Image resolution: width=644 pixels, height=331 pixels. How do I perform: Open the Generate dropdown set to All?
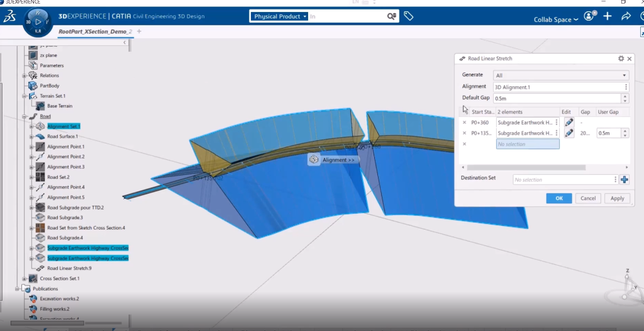560,76
